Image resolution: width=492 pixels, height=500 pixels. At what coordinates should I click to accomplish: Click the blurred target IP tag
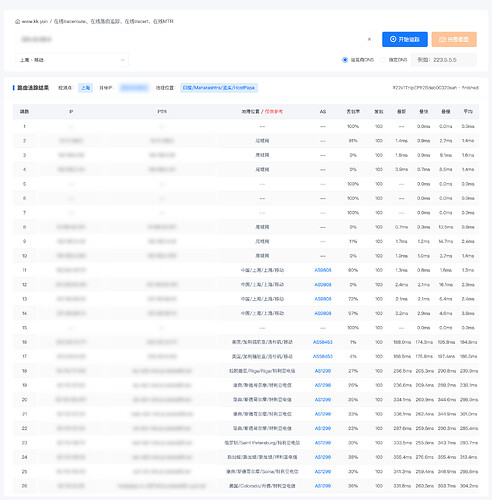[134, 88]
